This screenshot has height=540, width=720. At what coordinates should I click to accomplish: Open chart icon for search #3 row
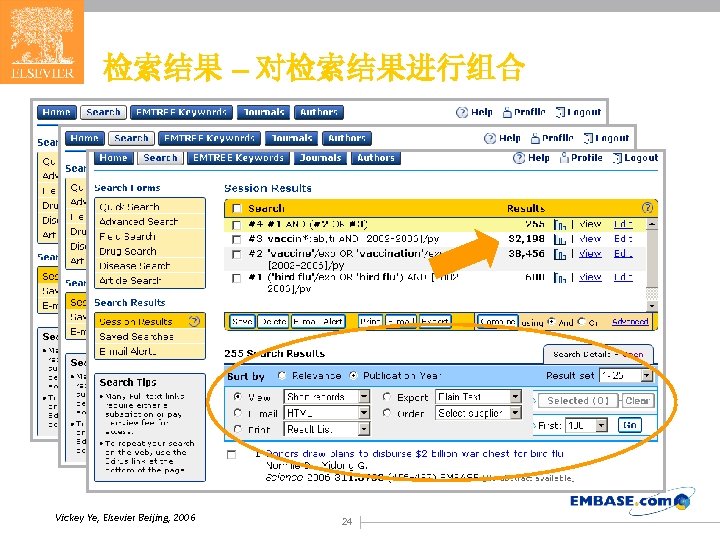(559, 239)
